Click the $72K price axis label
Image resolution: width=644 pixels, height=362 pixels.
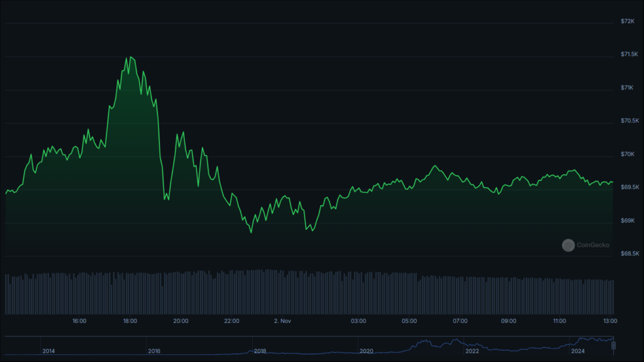[x=627, y=21]
